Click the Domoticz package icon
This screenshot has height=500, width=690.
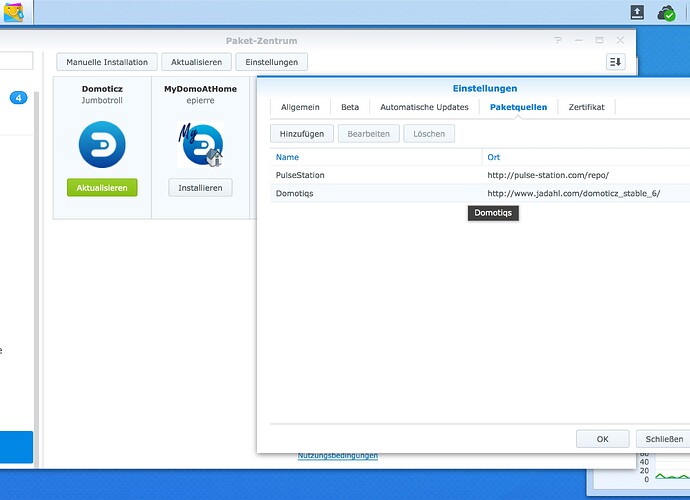(x=102, y=145)
